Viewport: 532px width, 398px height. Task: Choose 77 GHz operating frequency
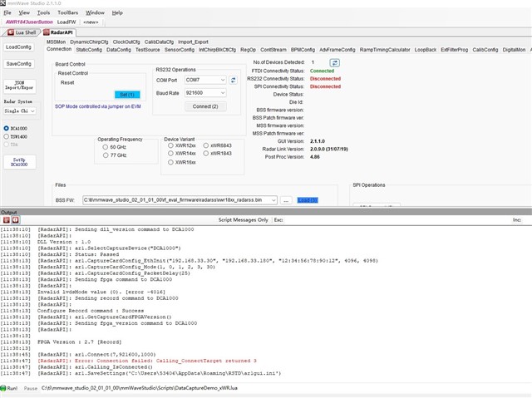(x=106, y=155)
